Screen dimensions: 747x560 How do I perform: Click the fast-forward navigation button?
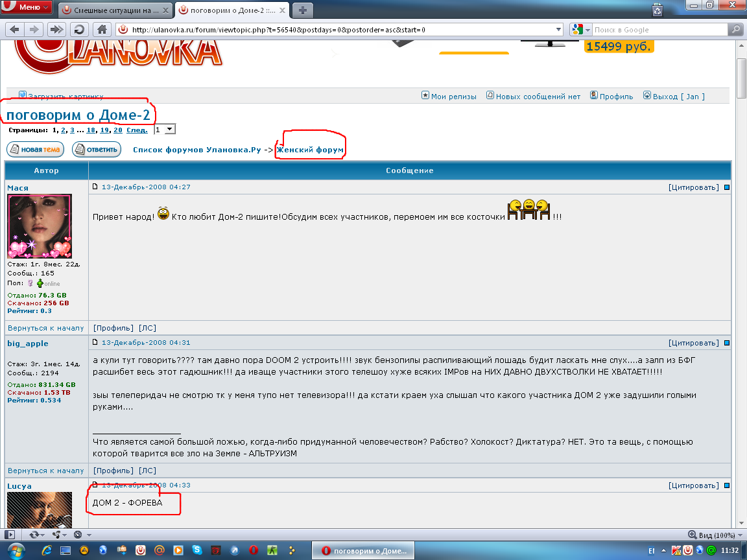pyautogui.click(x=56, y=30)
